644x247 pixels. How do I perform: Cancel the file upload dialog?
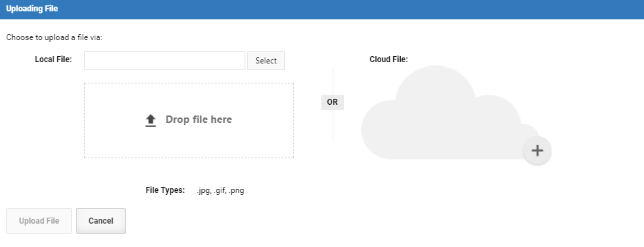(101, 221)
